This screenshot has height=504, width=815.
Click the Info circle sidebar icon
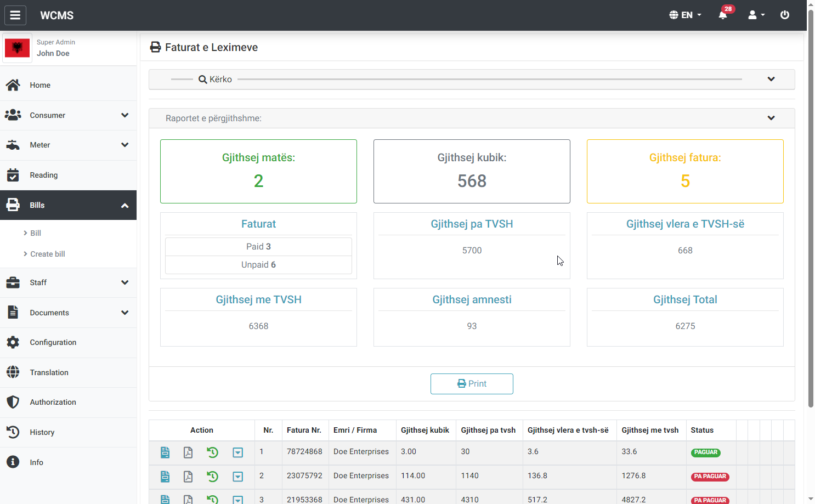coord(13,462)
